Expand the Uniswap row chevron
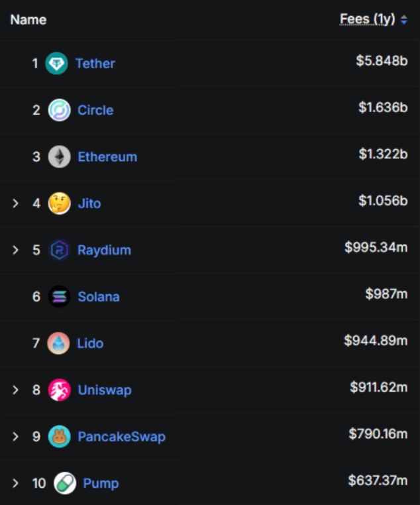Screen dimensions: 420x505 [x=16, y=390]
